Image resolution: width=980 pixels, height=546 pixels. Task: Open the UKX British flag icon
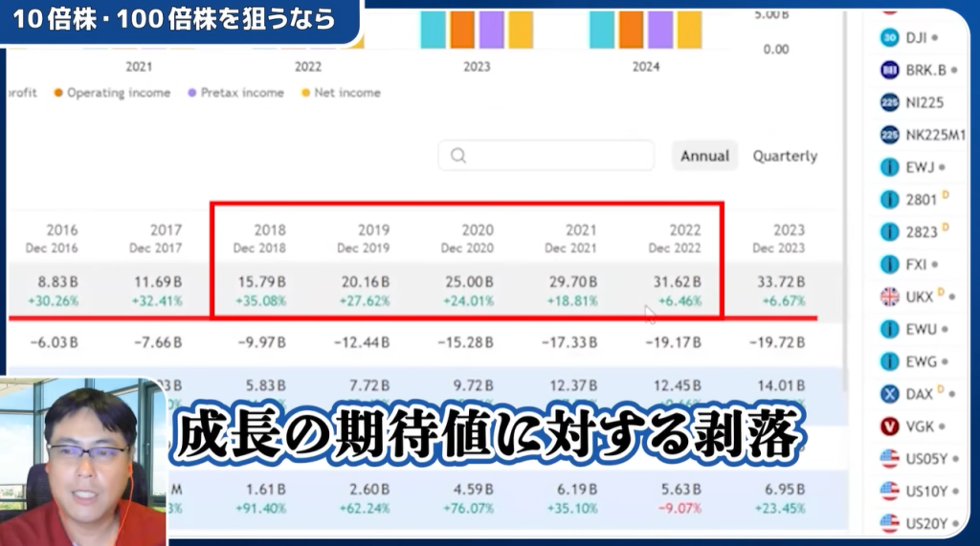[x=888, y=296]
